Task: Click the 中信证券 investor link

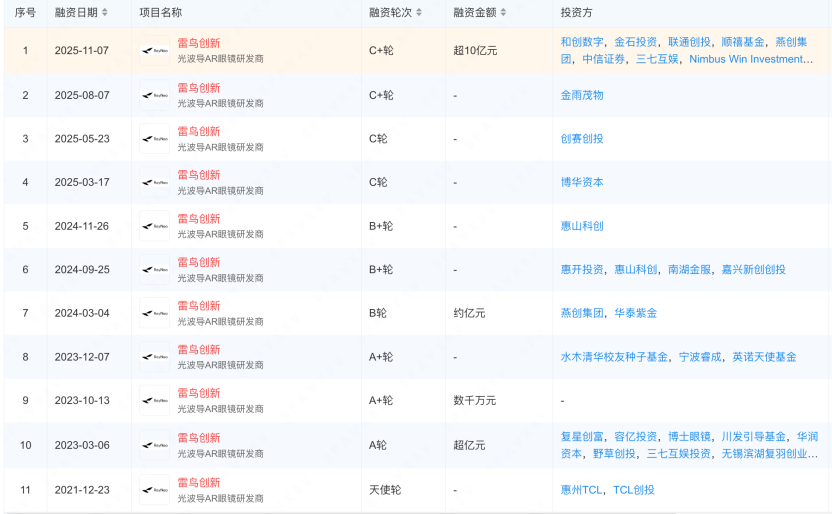Action: pyautogui.click(x=604, y=59)
